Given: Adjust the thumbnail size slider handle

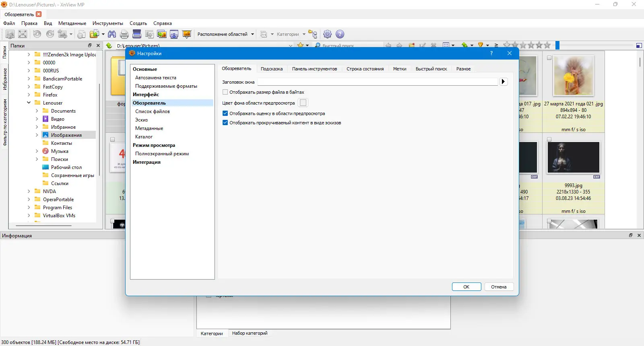Looking at the screenshot, I should coord(557,45).
